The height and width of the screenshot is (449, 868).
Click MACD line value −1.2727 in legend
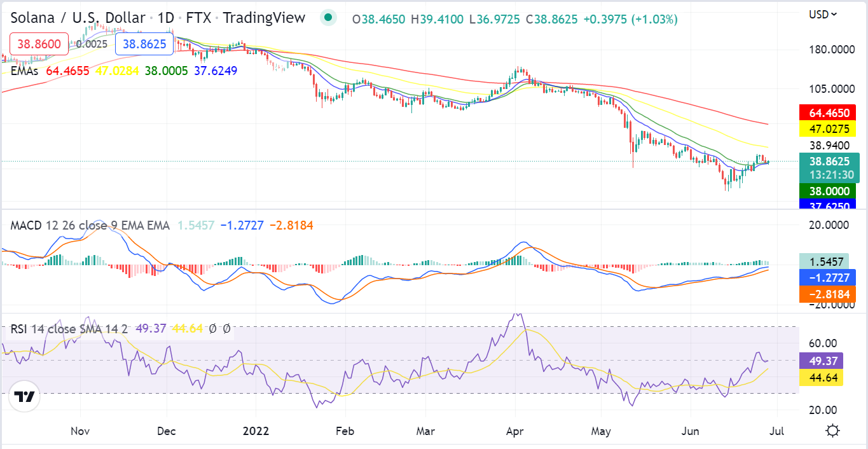[242, 225]
